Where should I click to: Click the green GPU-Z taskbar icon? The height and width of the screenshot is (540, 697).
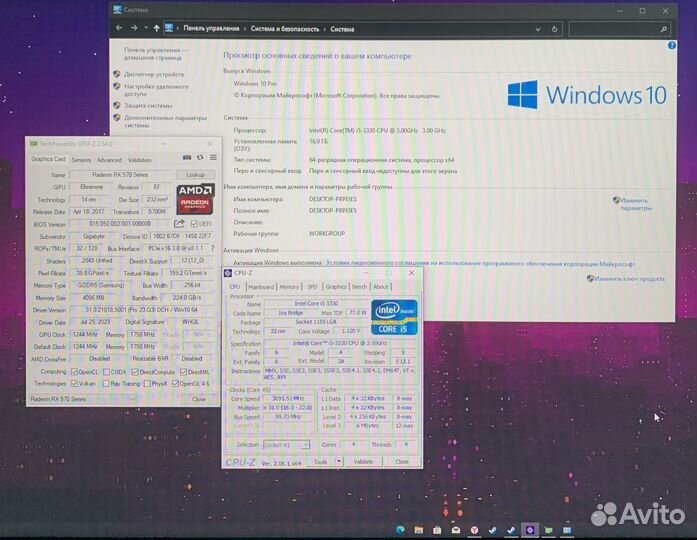click(549, 530)
